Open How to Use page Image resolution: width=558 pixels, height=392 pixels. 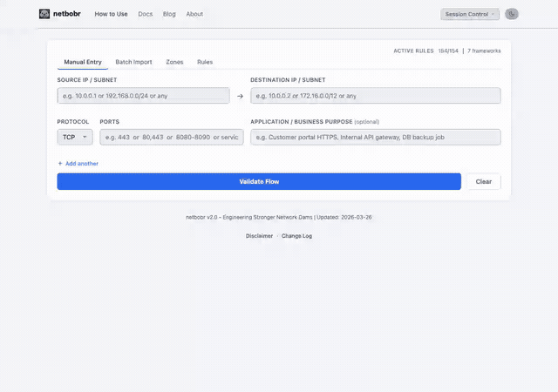[x=111, y=14]
